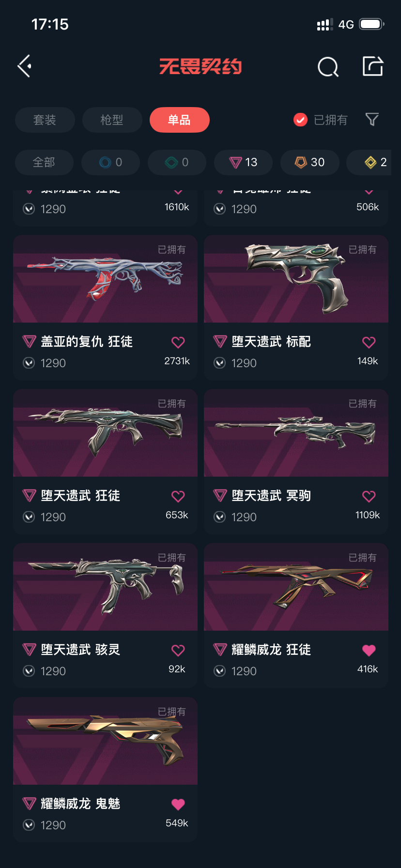Like the 堕天遗武 标配 skin
The image size is (401, 868).
[369, 342]
